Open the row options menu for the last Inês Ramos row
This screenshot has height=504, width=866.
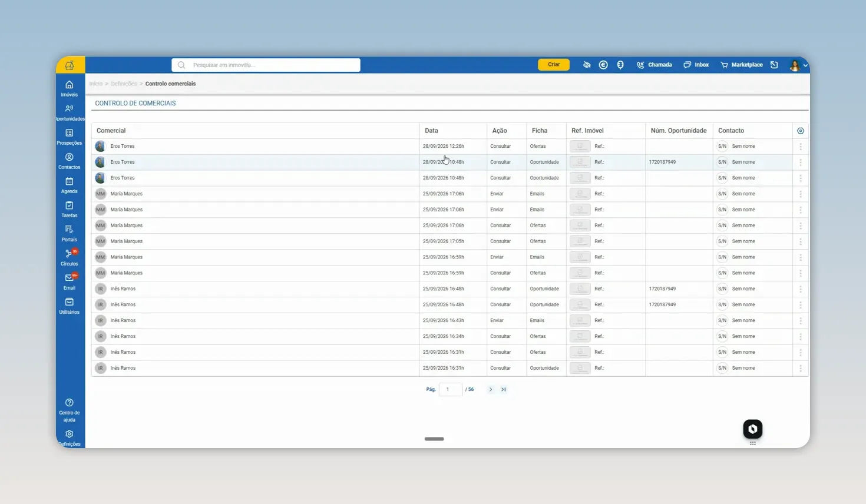click(x=801, y=368)
